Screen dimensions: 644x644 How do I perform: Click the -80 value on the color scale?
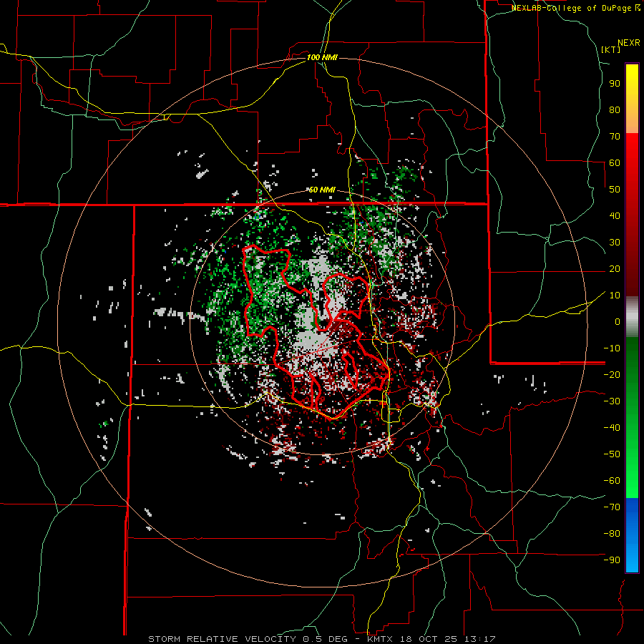(612, 534)
